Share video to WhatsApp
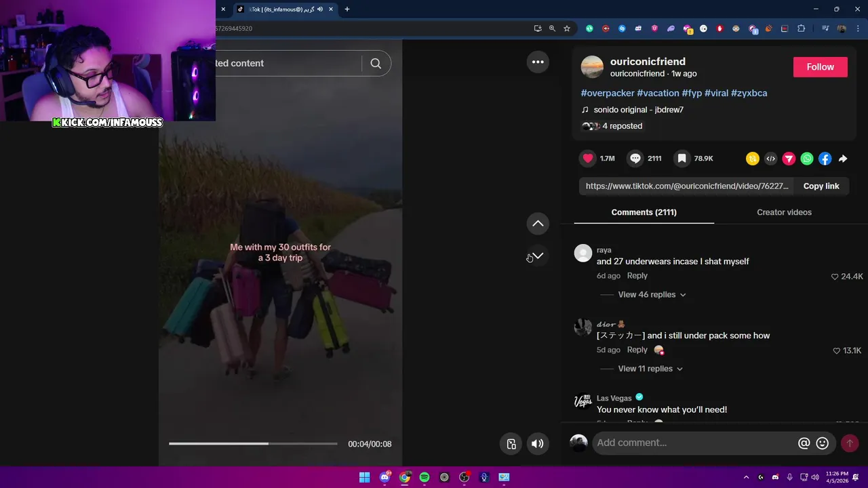 point(807,159)
